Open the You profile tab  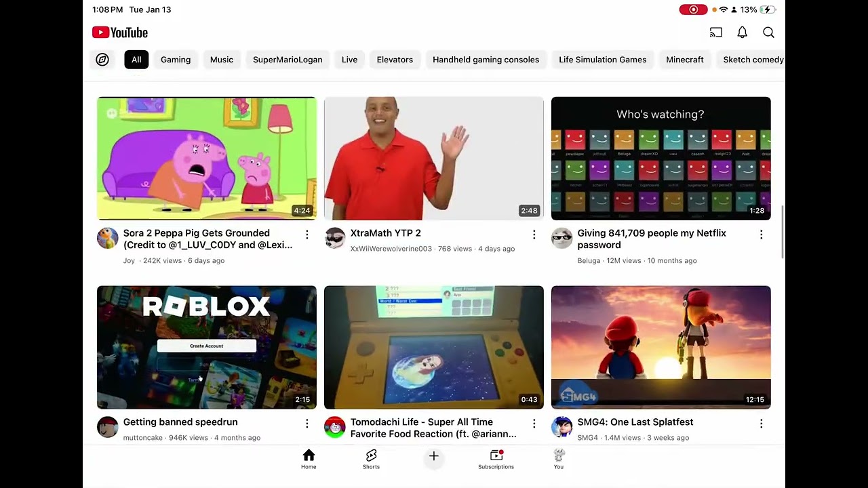[559, 459]
